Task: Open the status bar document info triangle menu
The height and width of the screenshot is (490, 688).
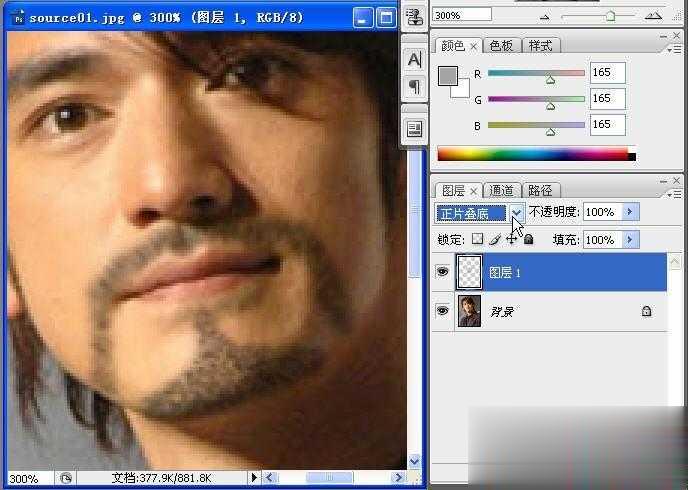Action: coord(254,478)
